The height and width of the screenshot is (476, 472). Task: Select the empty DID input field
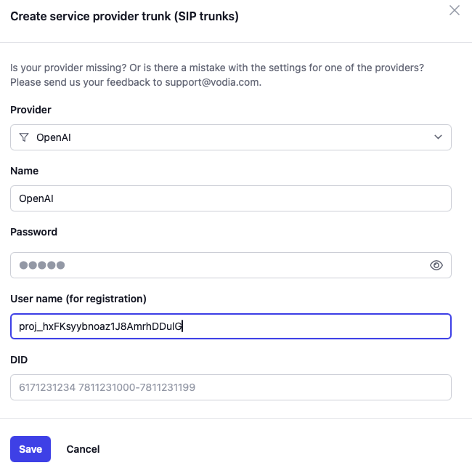coord(231,387)
